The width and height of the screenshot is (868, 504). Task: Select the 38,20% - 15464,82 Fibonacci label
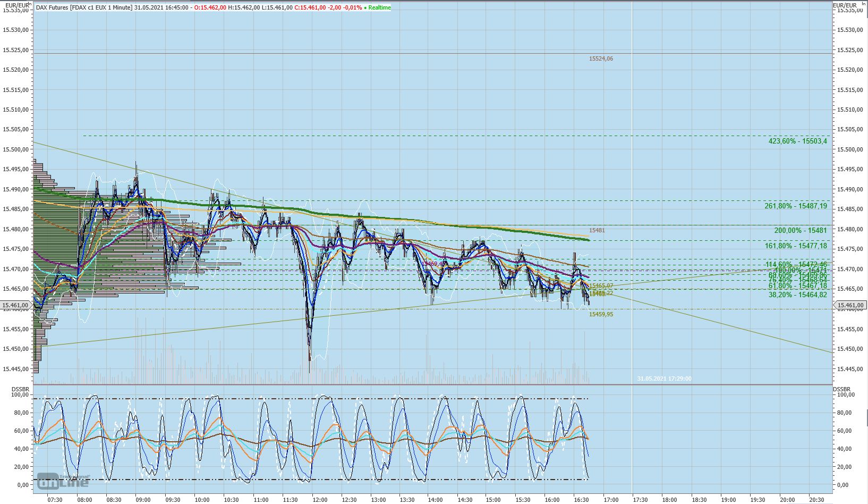pyautogui.click(x=797, y=295)
